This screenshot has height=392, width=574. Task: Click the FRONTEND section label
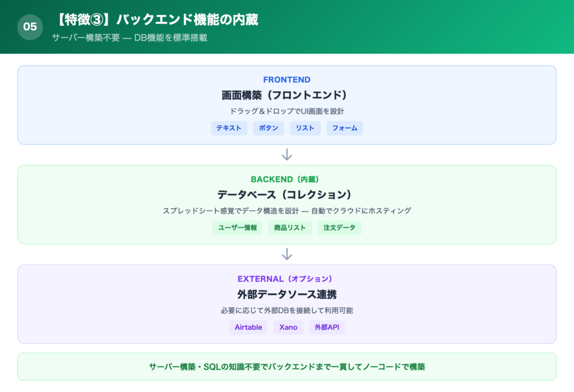pos(287,80)
